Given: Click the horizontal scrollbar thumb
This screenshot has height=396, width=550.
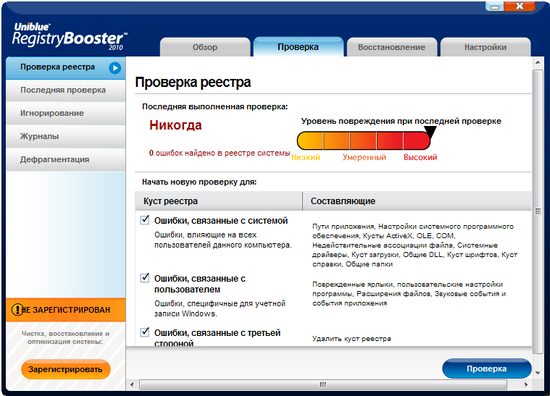Looking at the screenshot, I should click(323, 384).
